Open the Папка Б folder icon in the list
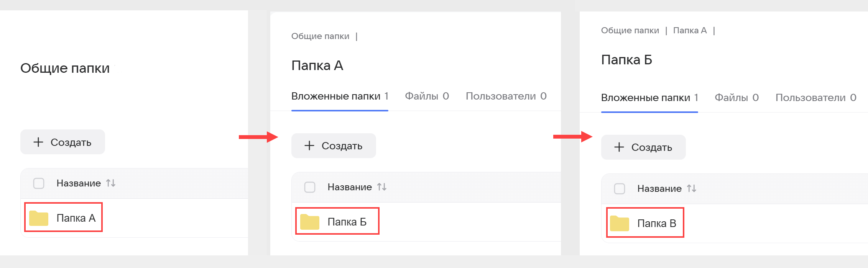The image size is (868, 268). pos(310,222)
